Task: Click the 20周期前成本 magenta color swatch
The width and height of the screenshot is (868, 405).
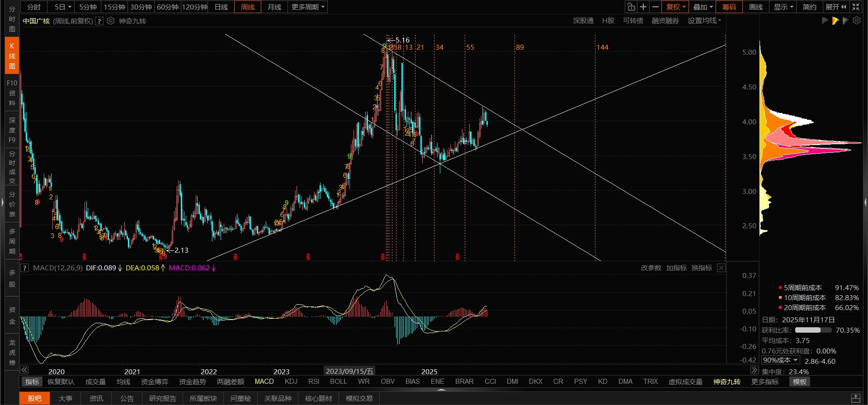Action: click(x=780, y=307)
